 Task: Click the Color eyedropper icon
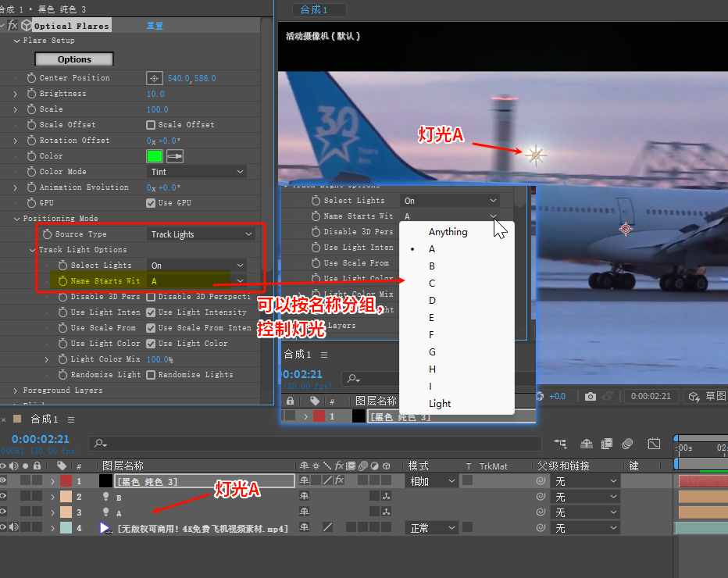pos(174,156)
